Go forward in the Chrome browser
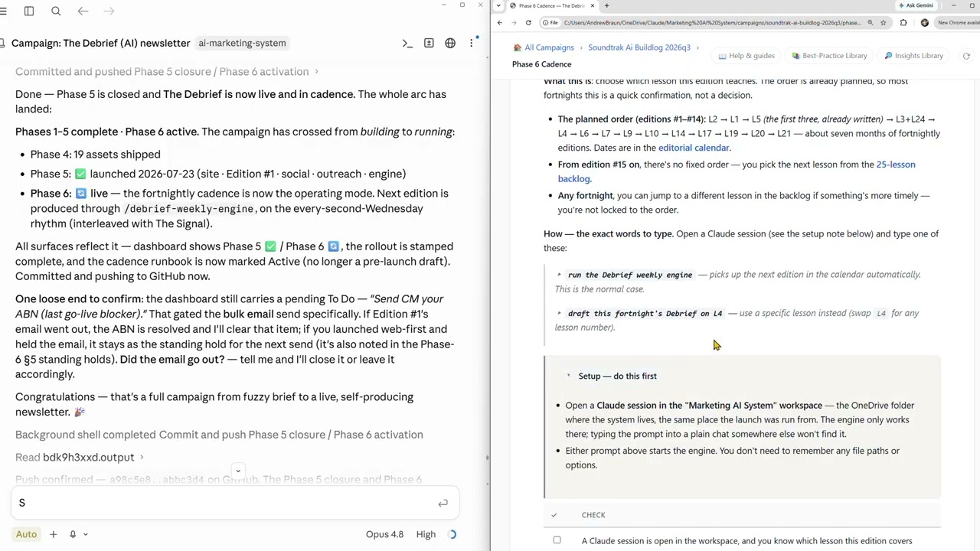 coord(514,23)
